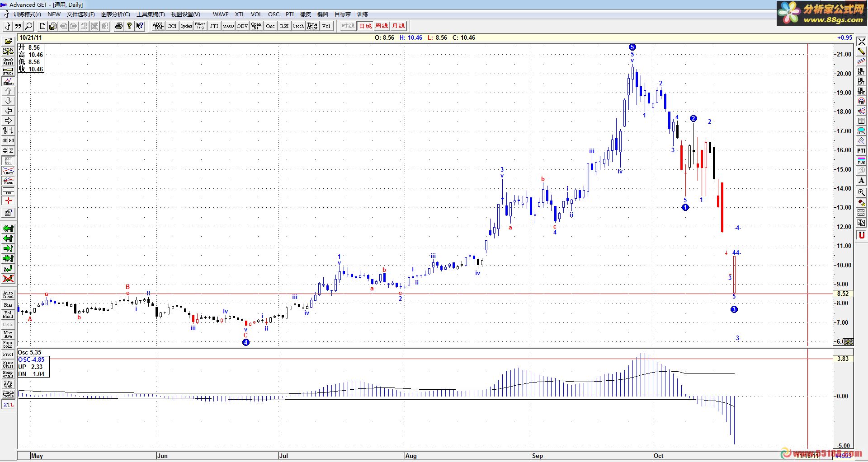Viewport: 868px width, 462px height.
Task: Toggle the grid display button
Action: click(x=8, y=161)
